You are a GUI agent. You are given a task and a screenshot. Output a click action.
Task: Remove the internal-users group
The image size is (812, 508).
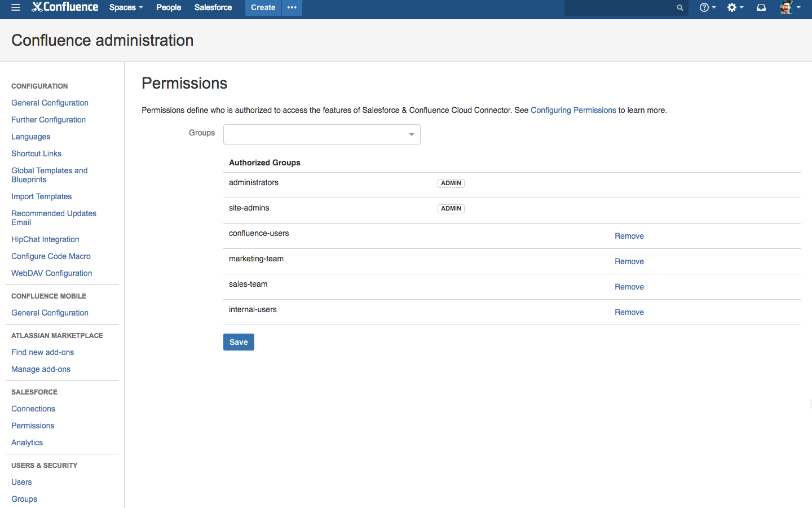(629, 312)
